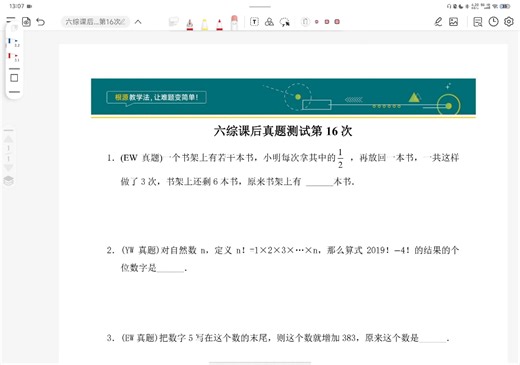Tap the square shape in side panel

14,78
